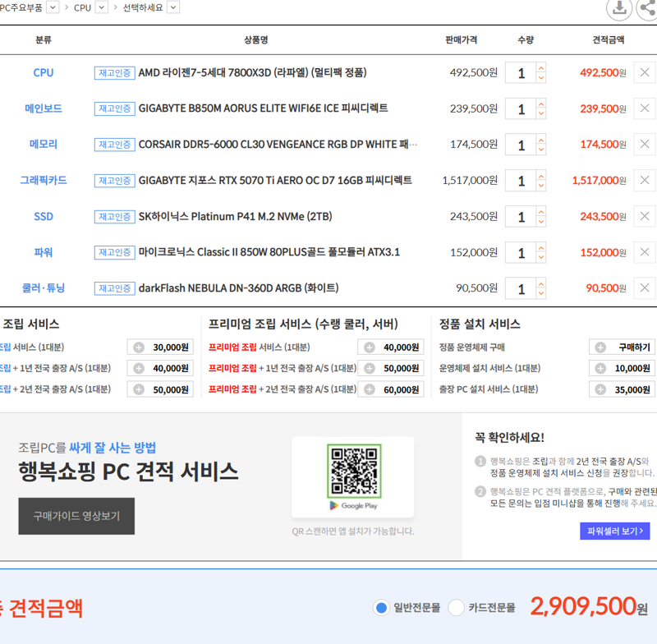Click quantity field in 파워 row
657x644 pixels.
pos(521,252)
